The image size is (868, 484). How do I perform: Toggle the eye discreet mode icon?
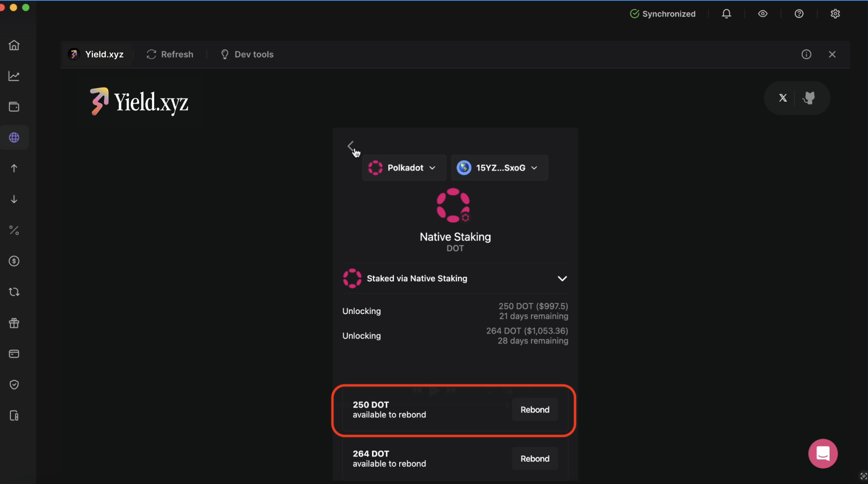[762, 14]
